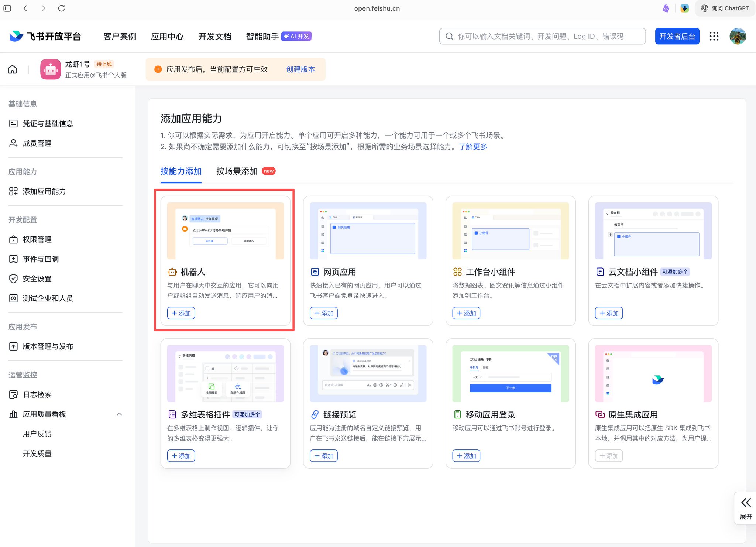Viewport: 756px width, 547px height.
Task: Open the user avatar menu
Action: pos(738,36)
